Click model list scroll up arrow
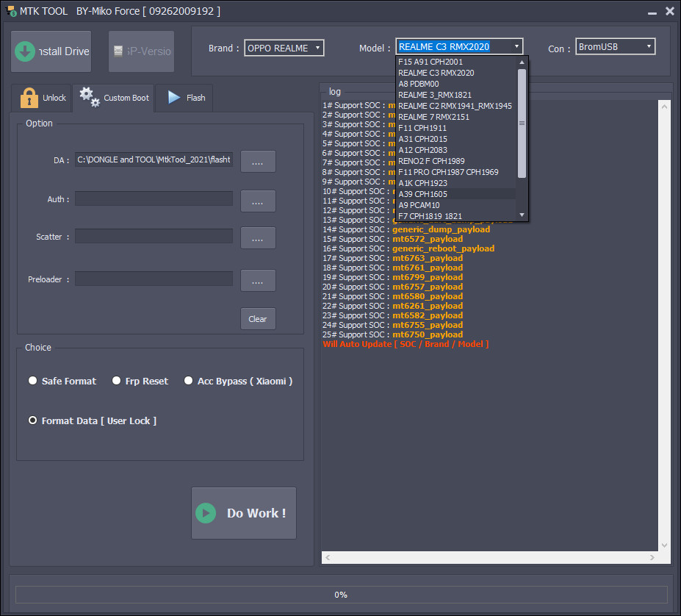This screenshot has height=616, width=681. tap(522, 62)
